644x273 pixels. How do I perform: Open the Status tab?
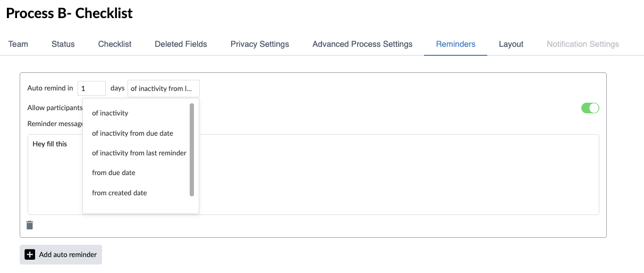point(63,44)
